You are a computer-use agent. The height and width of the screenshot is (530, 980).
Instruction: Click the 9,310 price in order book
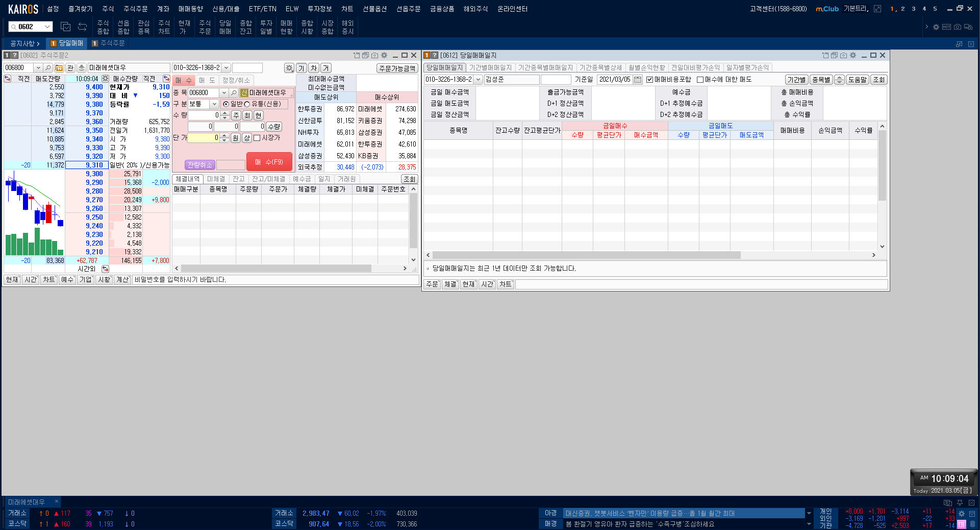point(87,165)
